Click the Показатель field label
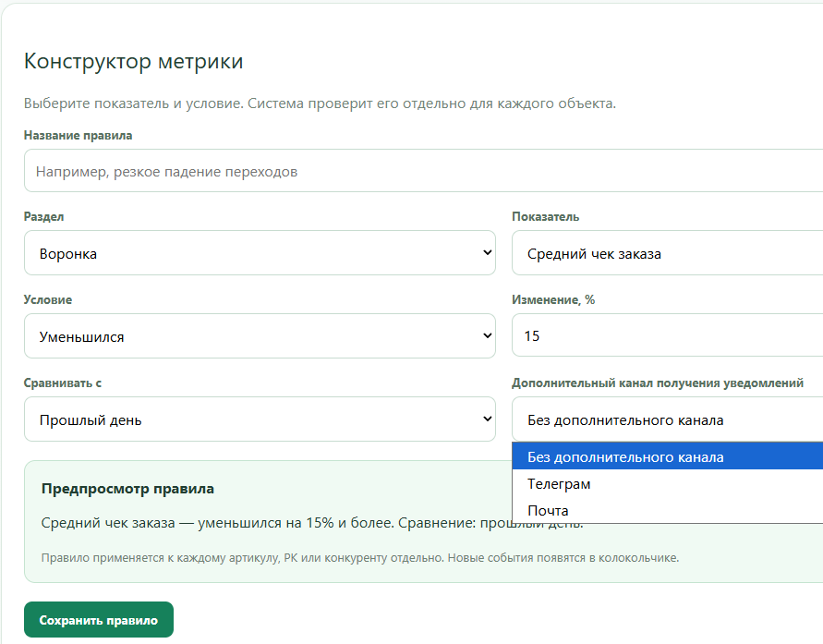Screen dimensions: 823x644 [545, 217]
